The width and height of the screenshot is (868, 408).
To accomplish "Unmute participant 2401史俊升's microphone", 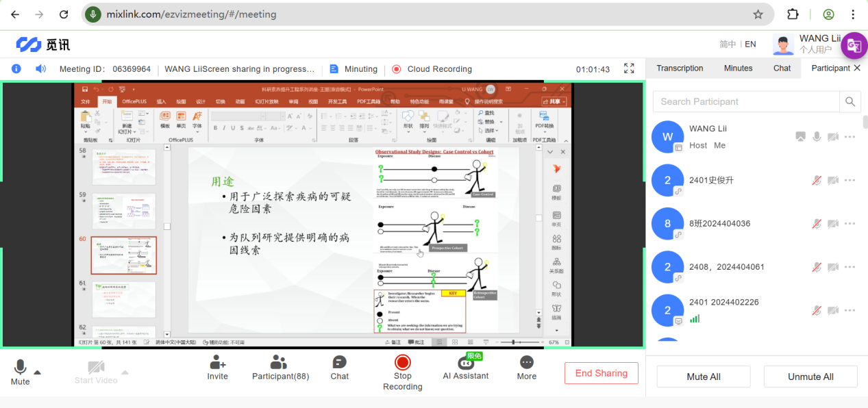I will click(817, 180).
